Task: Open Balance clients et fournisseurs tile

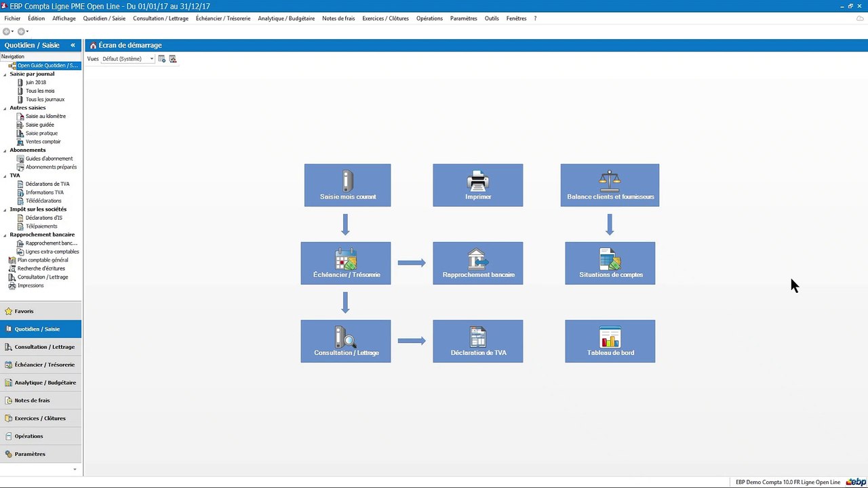Action: [x=610, y=185]
